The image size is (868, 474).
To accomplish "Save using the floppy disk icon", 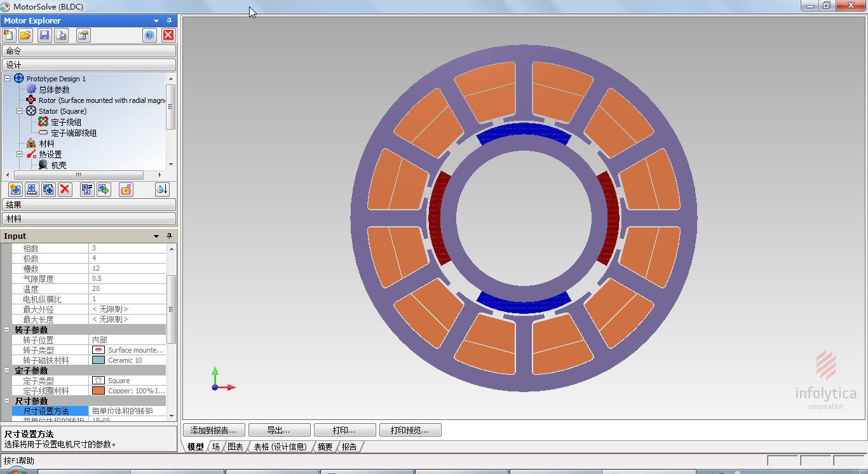I will click(x=44, y=36).
